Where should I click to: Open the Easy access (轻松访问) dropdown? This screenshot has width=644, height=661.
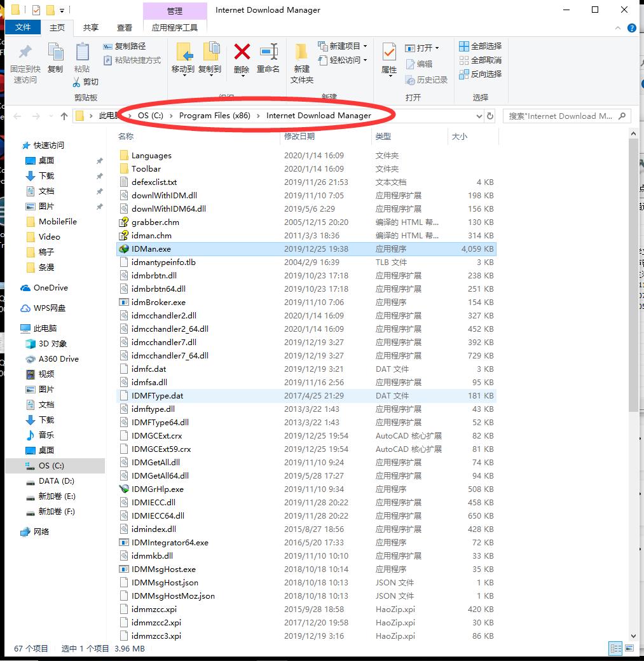coord(343,60)
